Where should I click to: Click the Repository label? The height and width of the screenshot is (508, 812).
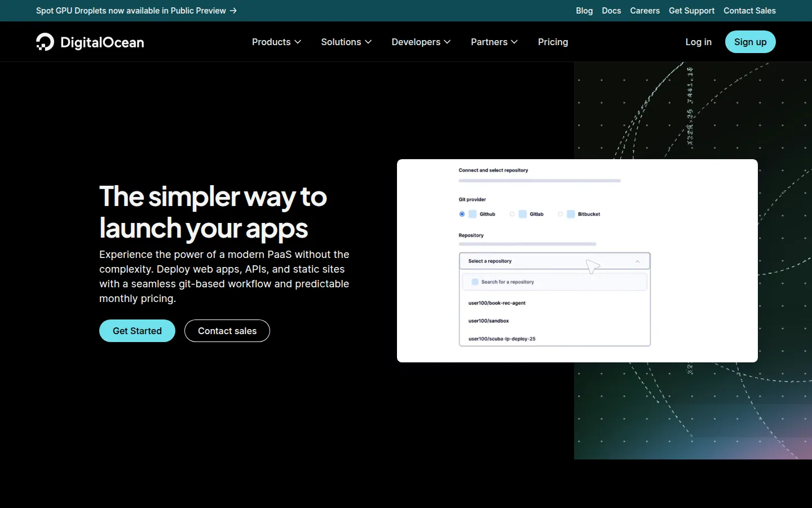point(471,235)
